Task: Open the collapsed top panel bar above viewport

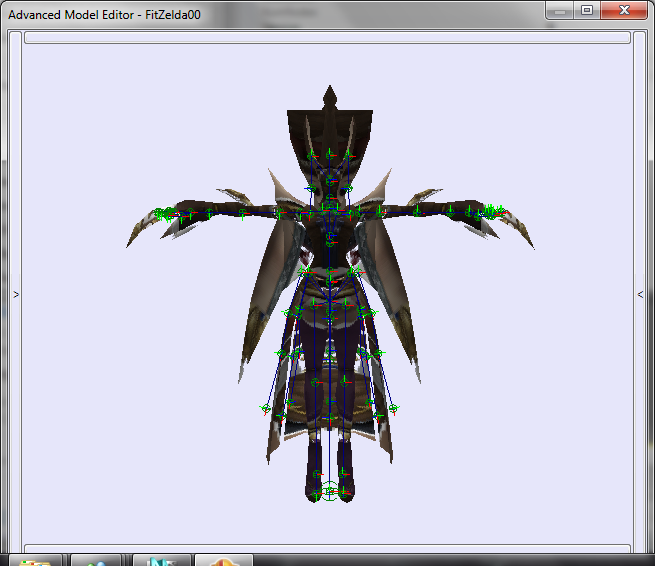Action: click(327, 38)
